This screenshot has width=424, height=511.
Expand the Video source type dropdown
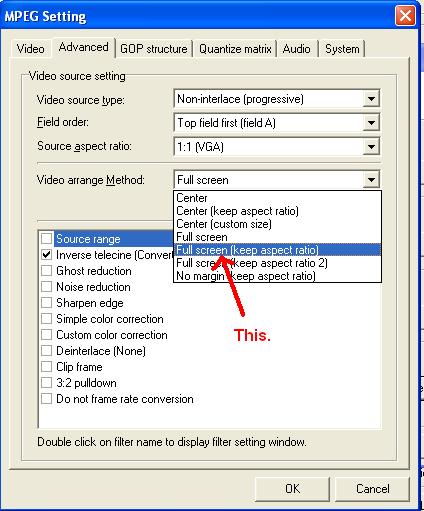pyautogui.click(x=371, y=99)
